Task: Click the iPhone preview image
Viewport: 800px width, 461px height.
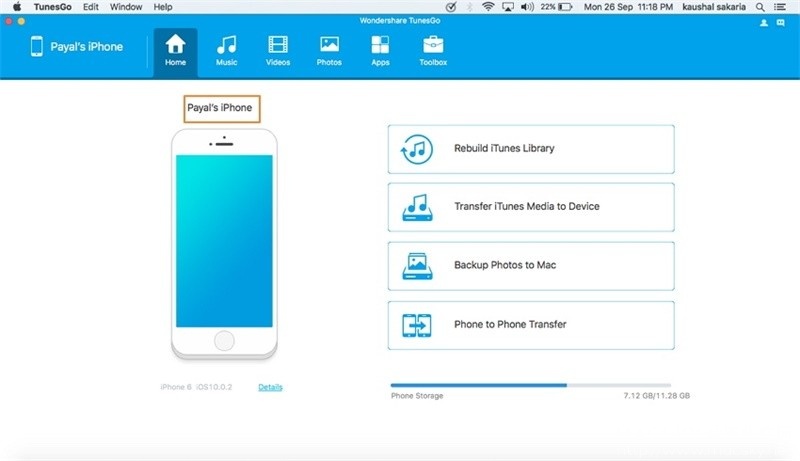Action: click(224, 244)
